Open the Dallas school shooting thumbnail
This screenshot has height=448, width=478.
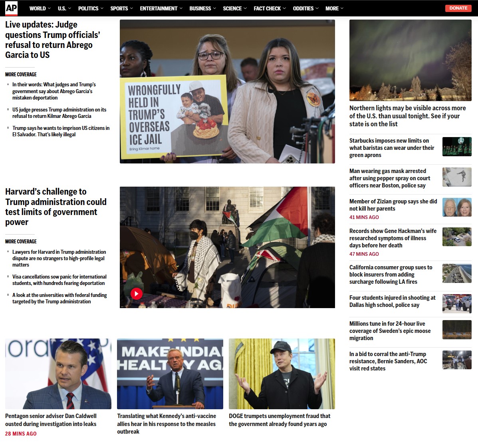[457, 303]
